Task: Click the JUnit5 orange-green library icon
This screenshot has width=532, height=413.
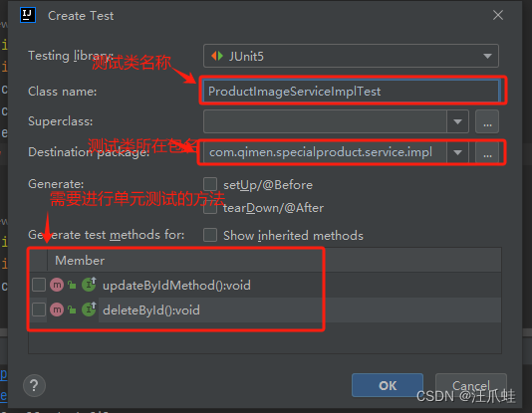Action: coord(217,56)
